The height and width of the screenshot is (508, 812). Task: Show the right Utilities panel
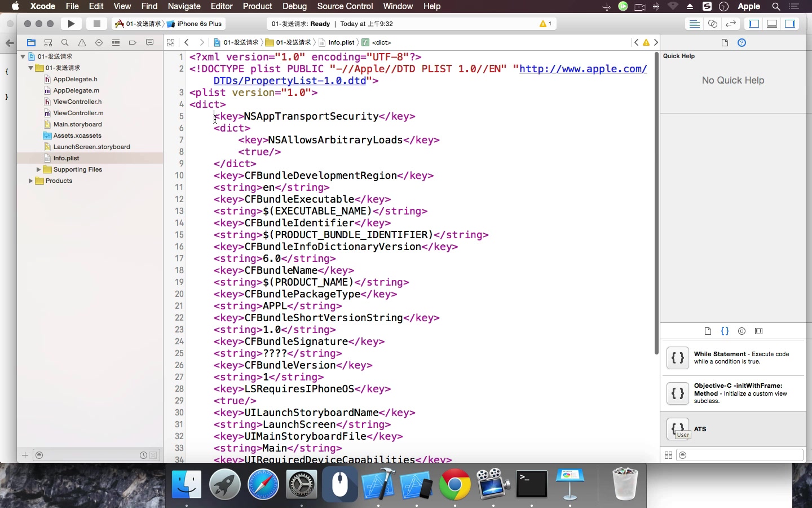tap(790, 24)
